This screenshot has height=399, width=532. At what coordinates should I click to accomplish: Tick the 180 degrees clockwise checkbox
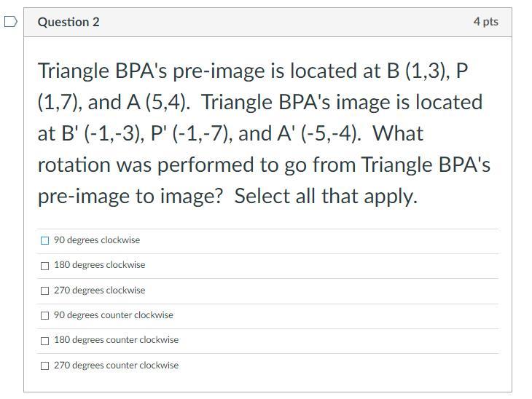click(44, 266)
